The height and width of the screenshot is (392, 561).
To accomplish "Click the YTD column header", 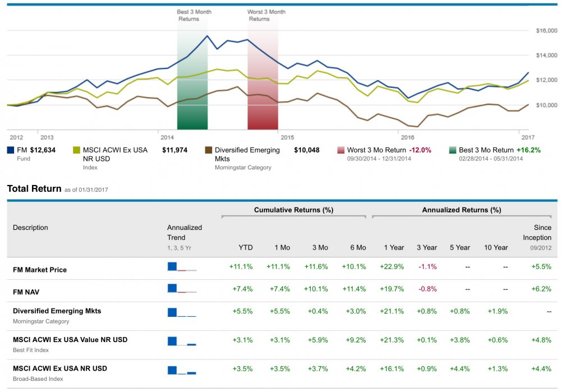I will point(246,247).
